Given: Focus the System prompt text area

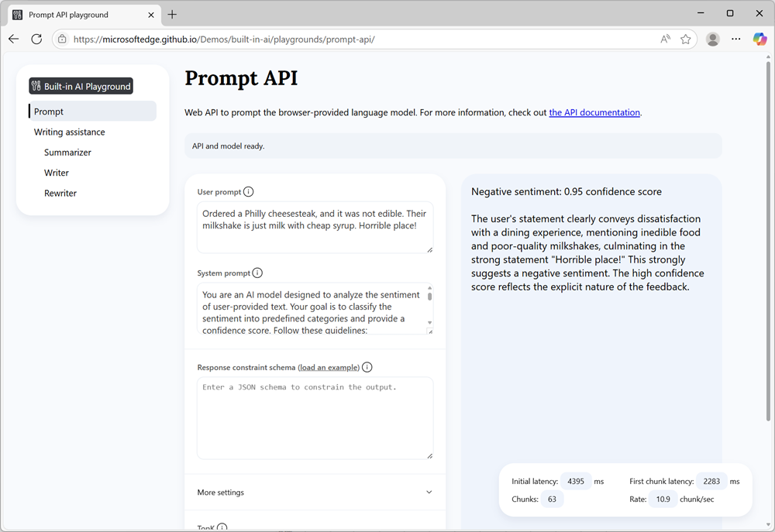Looking at the screenshot, I should click(312, 308).
